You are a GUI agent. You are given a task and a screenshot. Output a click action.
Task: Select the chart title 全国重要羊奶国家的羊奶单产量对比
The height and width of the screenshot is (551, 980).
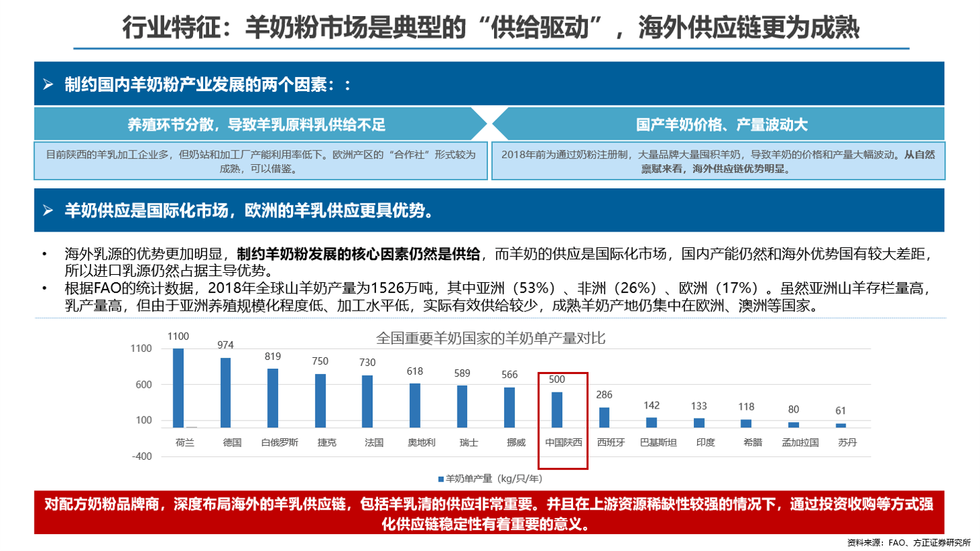490,338
